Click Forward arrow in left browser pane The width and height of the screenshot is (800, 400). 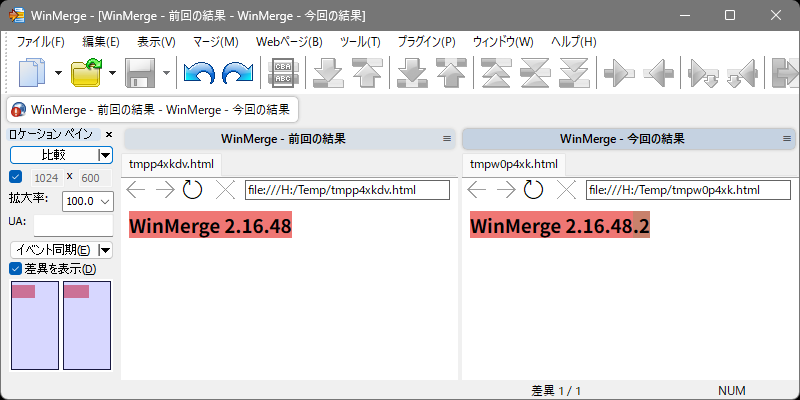(165, 190)
